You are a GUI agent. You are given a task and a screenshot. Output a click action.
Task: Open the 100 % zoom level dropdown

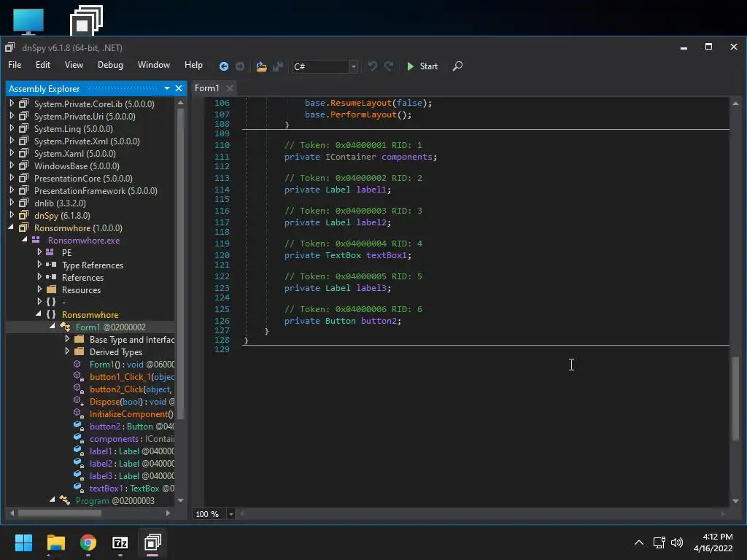point(231,514)
